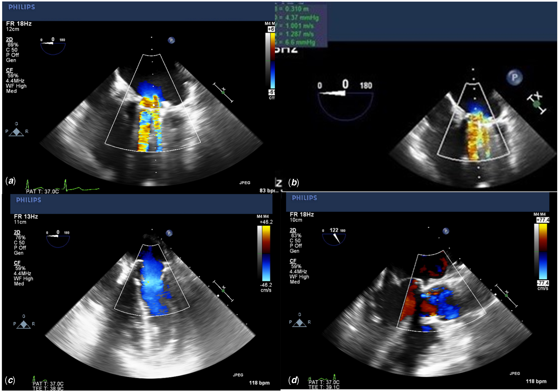Click the 10cm depth label in panel d
This screenshot has height=392, width=560.
[x=296, y=220]
